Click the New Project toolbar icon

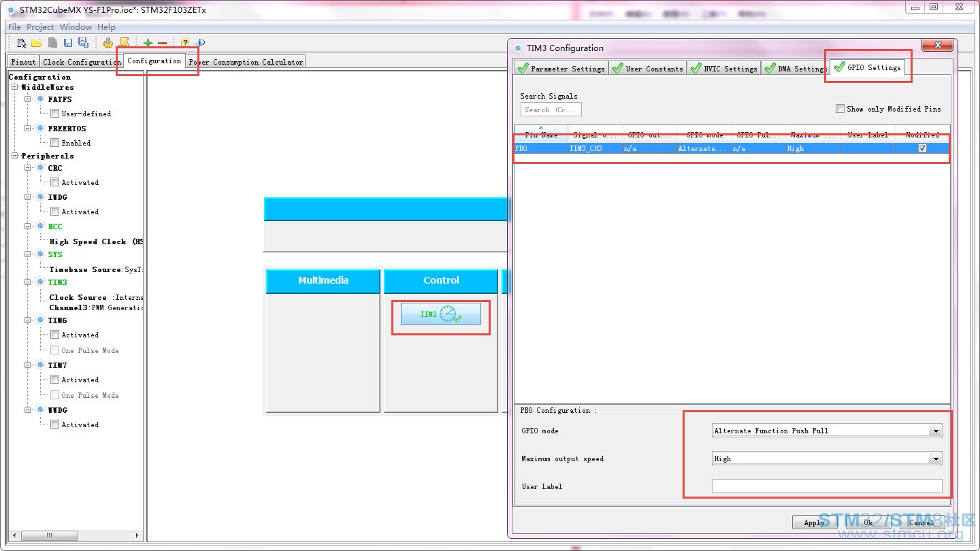click(22, 43)
